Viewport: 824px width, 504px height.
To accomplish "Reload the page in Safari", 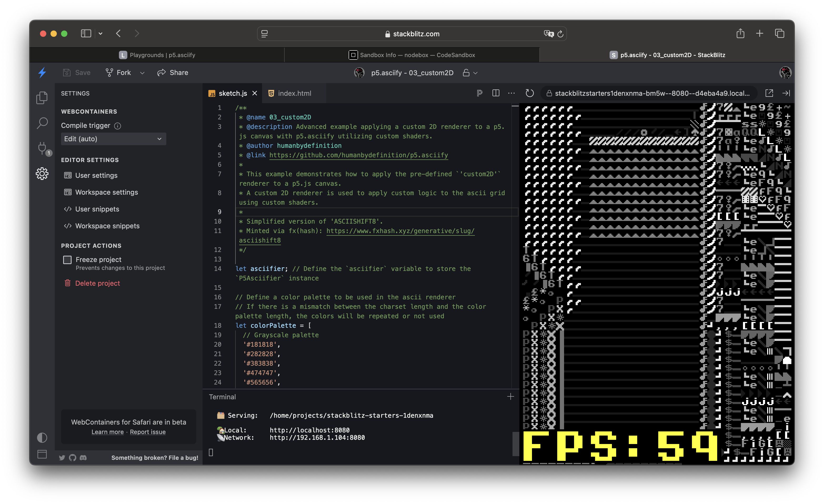I will (x=560, y=34).
